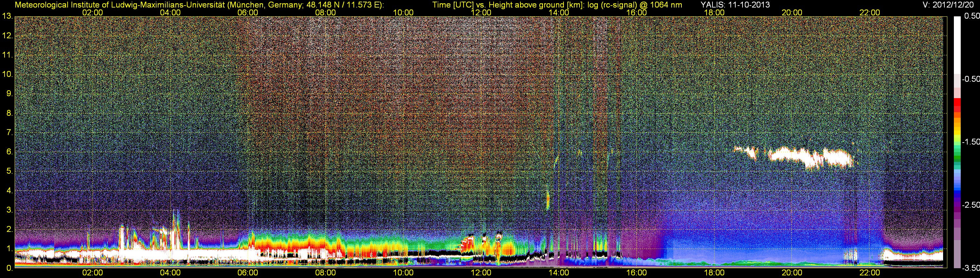Screen dimensions: 980x278
Task: Click the 12 km height axis label
Action: [7, 36]
